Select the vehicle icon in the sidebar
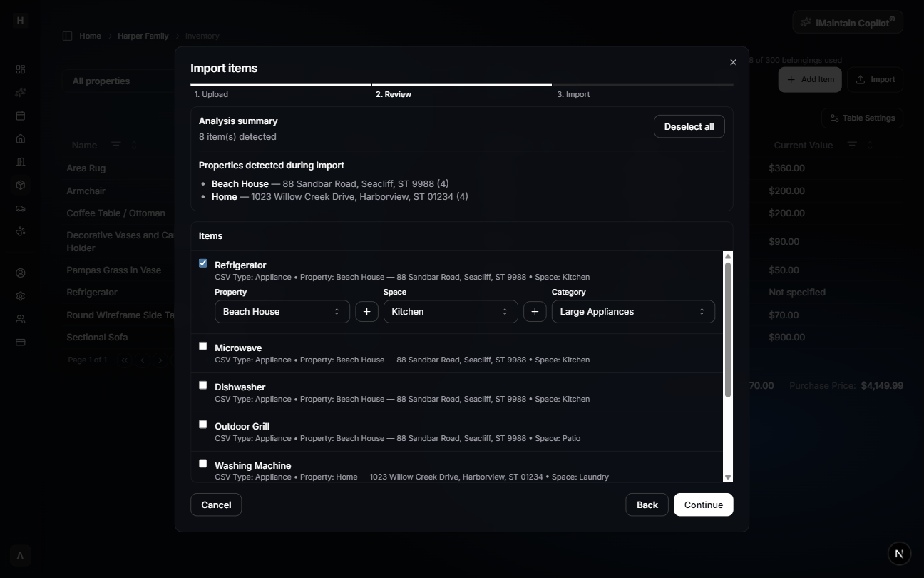The width and height of the screenshot is (924, 578). tap(21, 208)
